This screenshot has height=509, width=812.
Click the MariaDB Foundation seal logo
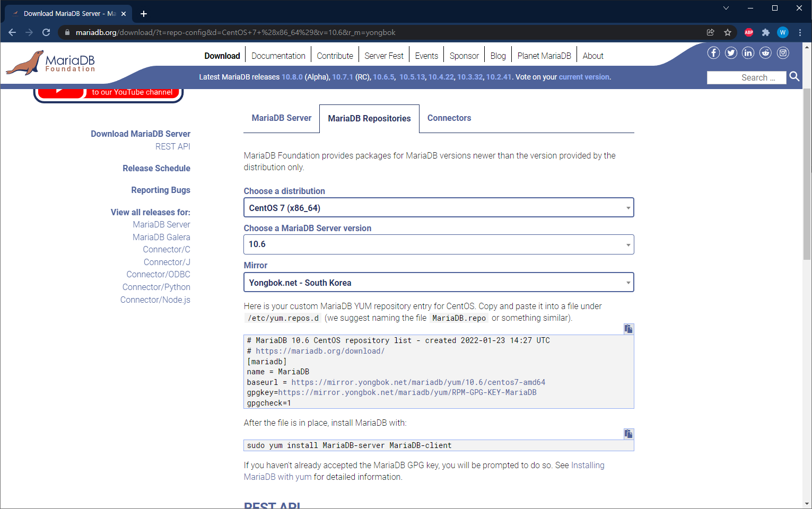50,63
